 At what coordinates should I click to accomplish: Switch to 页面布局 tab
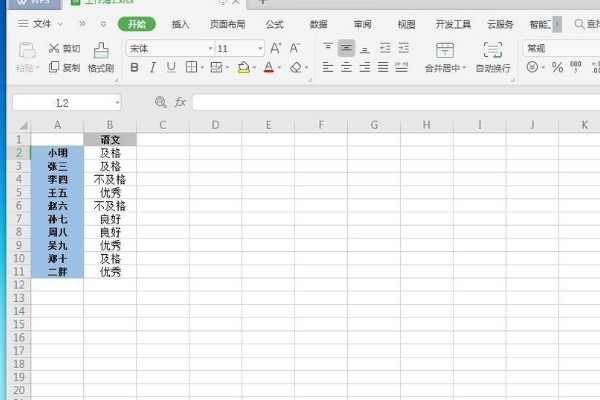point(227,24)
